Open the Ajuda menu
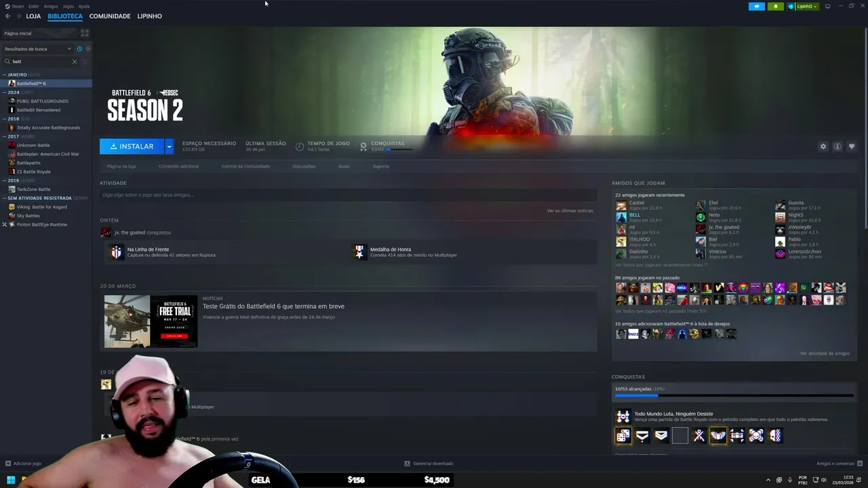Image resolution: width=868 pixels, height=488 pixels. click(x=84, y=6)
